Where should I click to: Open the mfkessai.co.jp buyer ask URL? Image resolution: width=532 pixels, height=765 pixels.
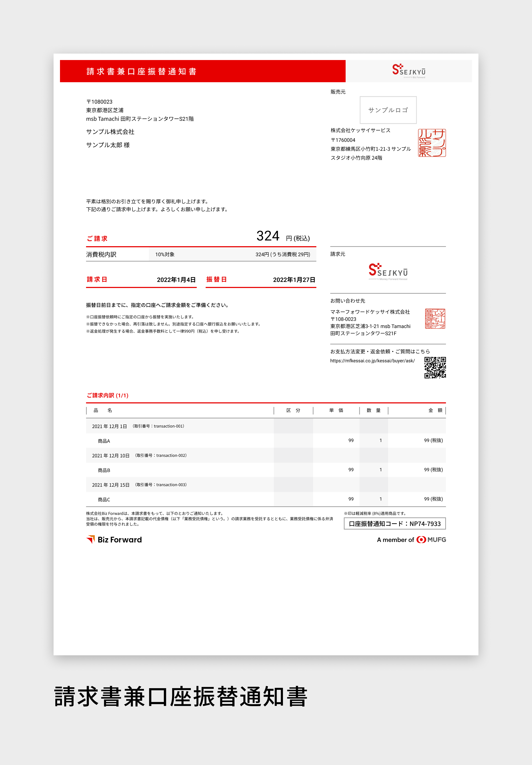click(x=372, y=361)
